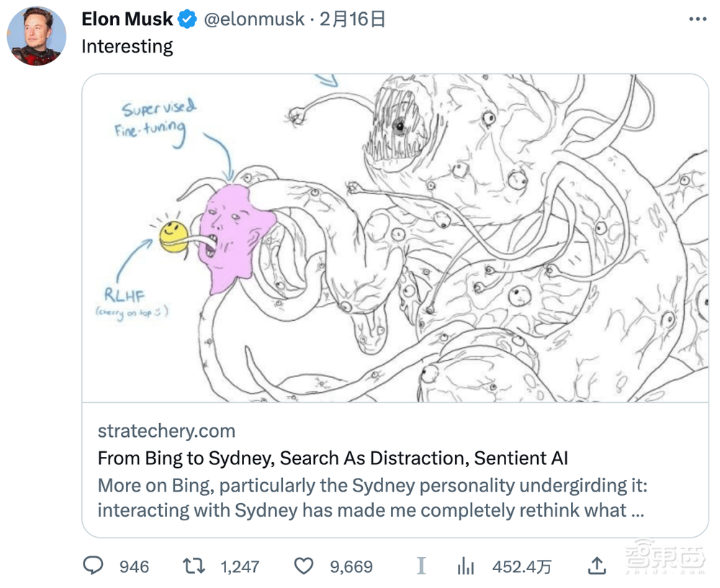Click the 2月16日 tweet date

coord(353,19)
